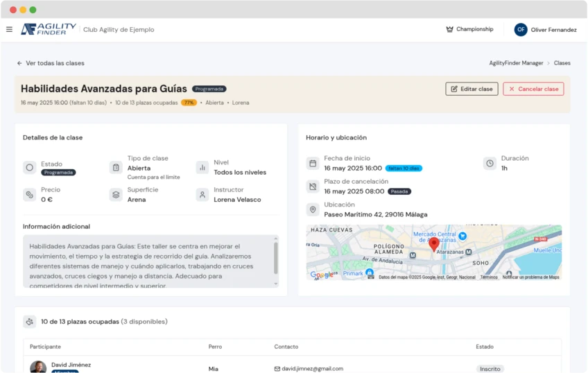Click the scrollbar in Información adicional box
This screenshot has height=373, width=588.
[276, 257]
